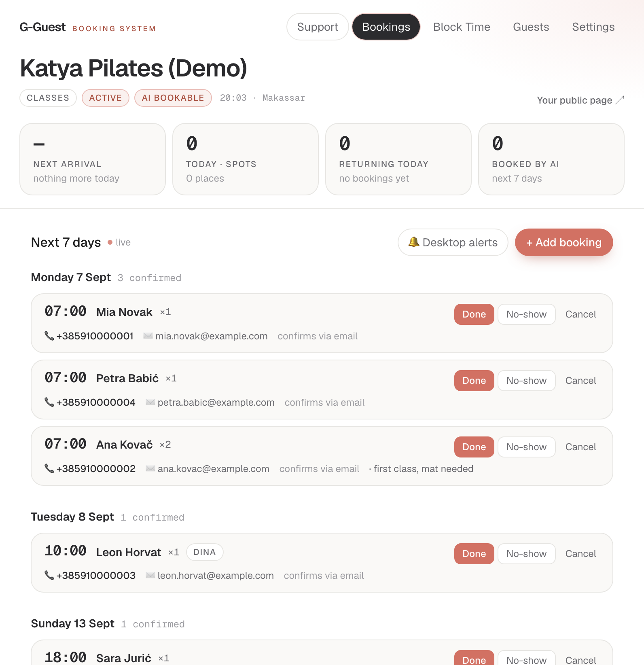Open Your public page link
The height and width of the screenshot is (665, 644).
(580, 100)
